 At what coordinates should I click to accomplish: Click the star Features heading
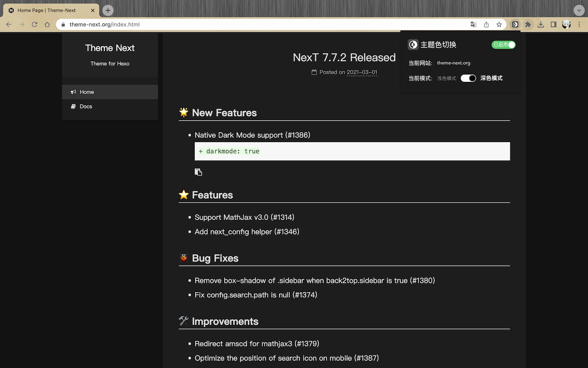212,195
